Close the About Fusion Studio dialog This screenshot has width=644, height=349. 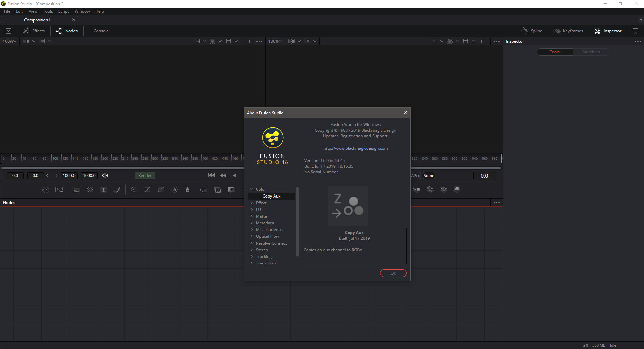(x=405, y=113)
